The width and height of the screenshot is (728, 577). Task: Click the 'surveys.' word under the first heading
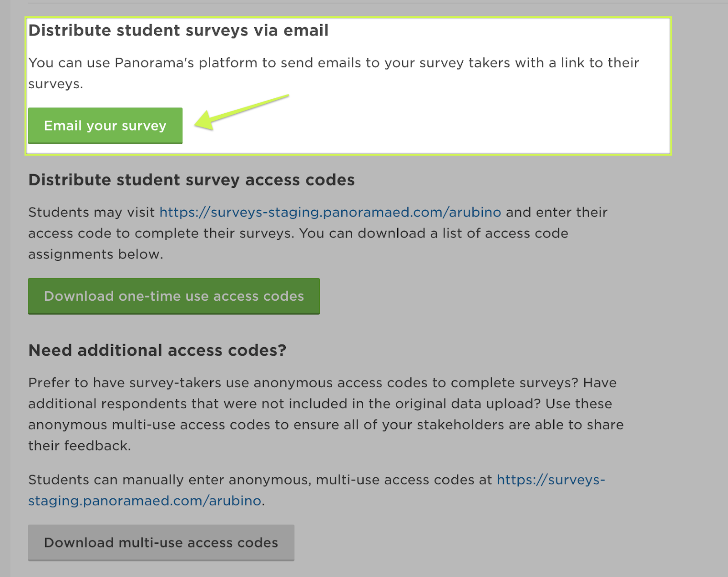tap(56, 84)
